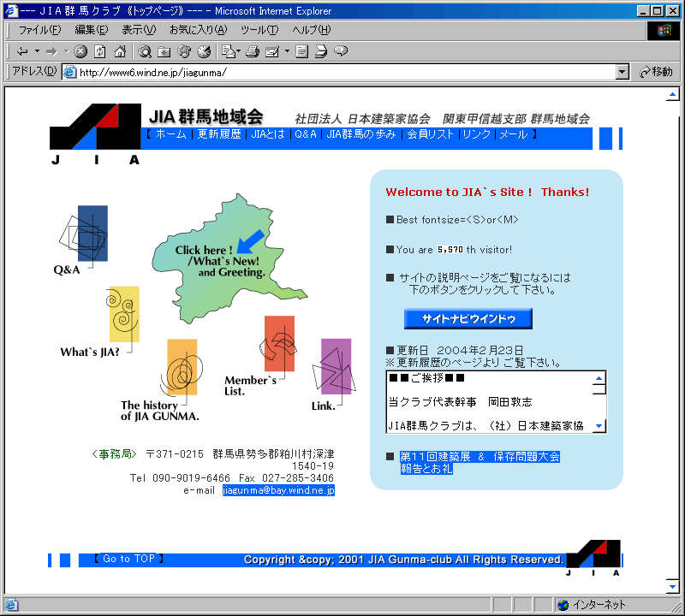Open the History toolbar icon
Image resolution: width=685 pixels, height=616 pixels.
[x=204, y=51]
